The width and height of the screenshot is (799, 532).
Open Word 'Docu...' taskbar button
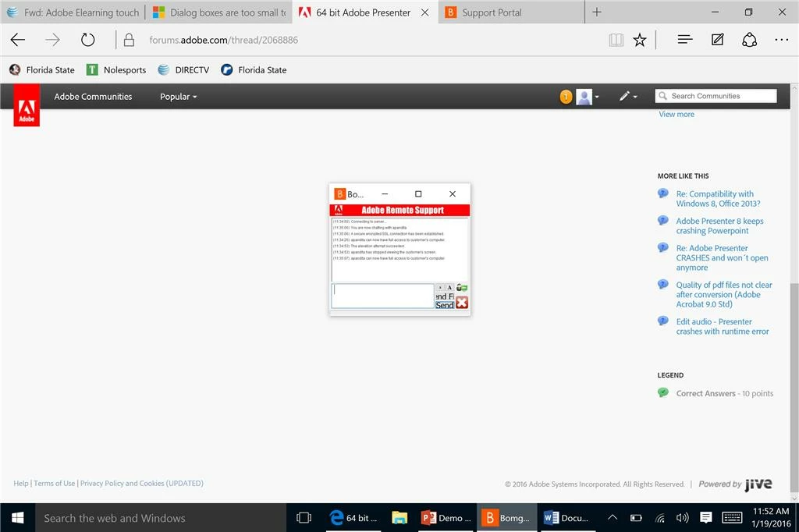coord(566,518)
